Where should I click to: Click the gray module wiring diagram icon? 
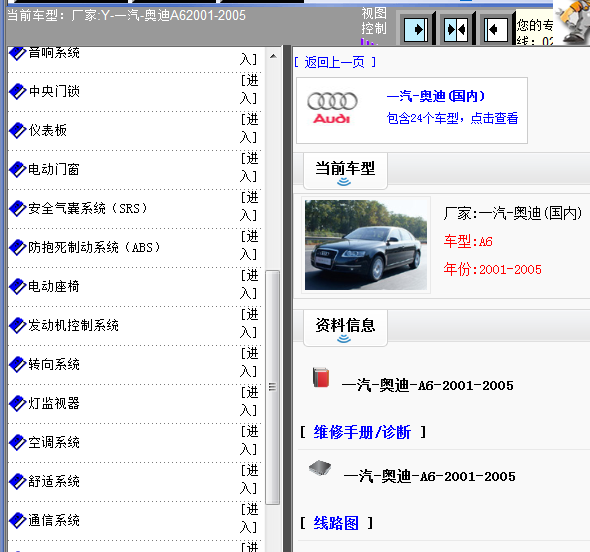coord(320,468)
